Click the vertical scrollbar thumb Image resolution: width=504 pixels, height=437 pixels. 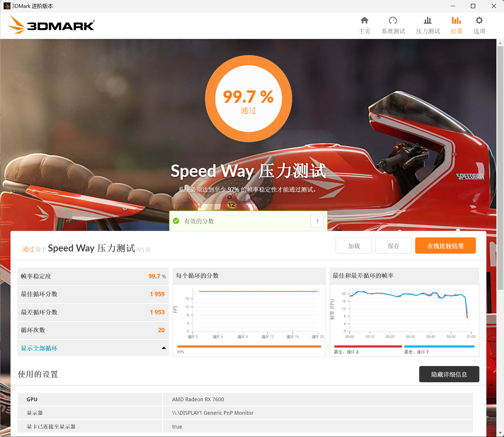coord(500,168)
